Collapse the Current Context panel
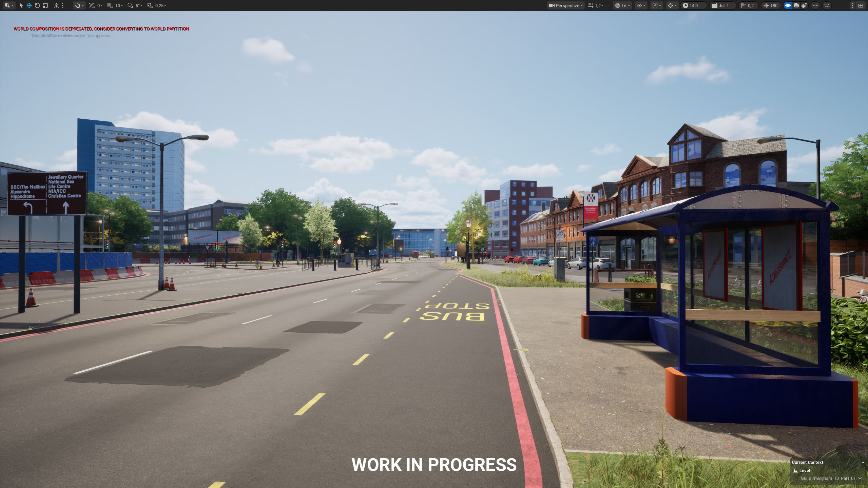The width and height of the screenshot is (868, 488). 863,463
